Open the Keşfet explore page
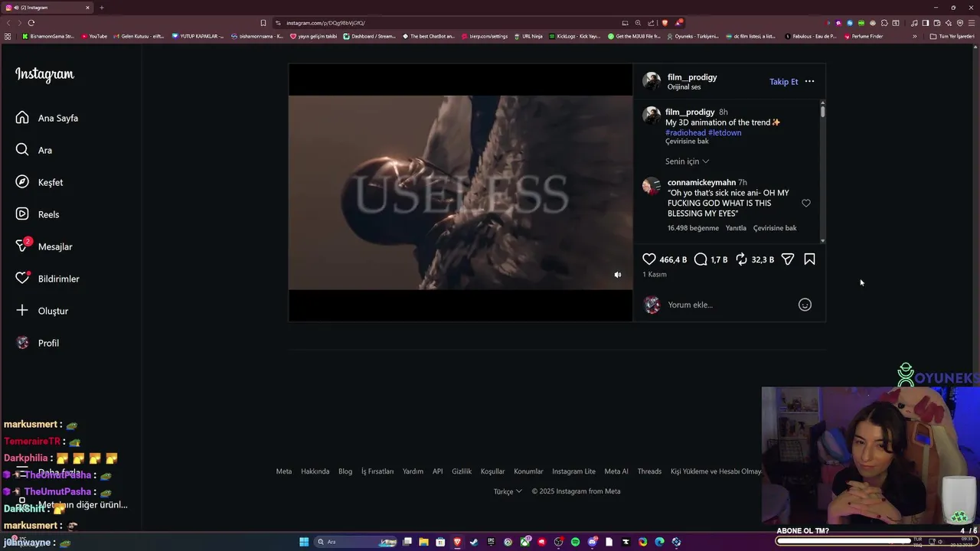 [39, 182]
